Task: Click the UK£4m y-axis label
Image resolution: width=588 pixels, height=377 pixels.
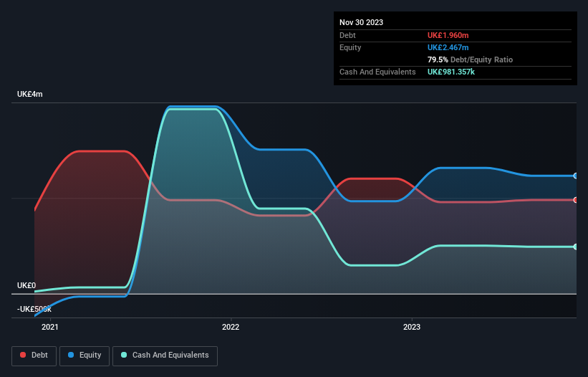Action: point(29,94)
